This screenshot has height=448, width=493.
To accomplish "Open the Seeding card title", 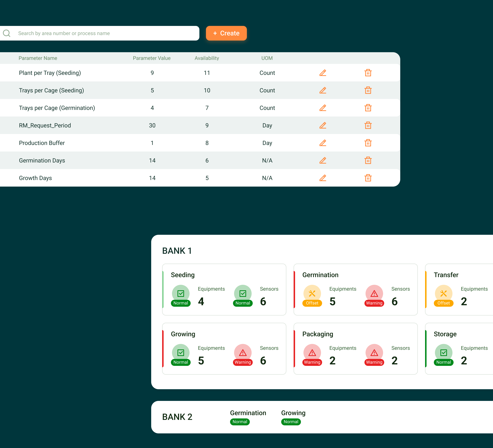I will (x=183, y=275).
